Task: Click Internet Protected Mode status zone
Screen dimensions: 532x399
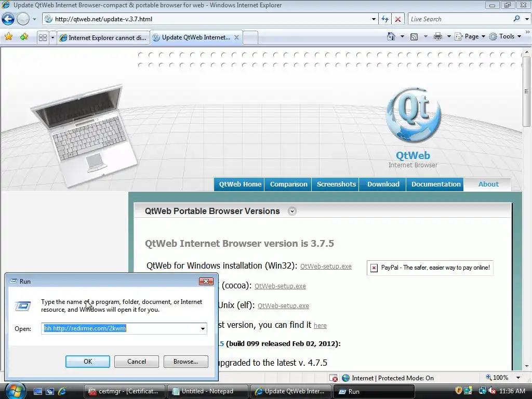Action: pos(388,378)
